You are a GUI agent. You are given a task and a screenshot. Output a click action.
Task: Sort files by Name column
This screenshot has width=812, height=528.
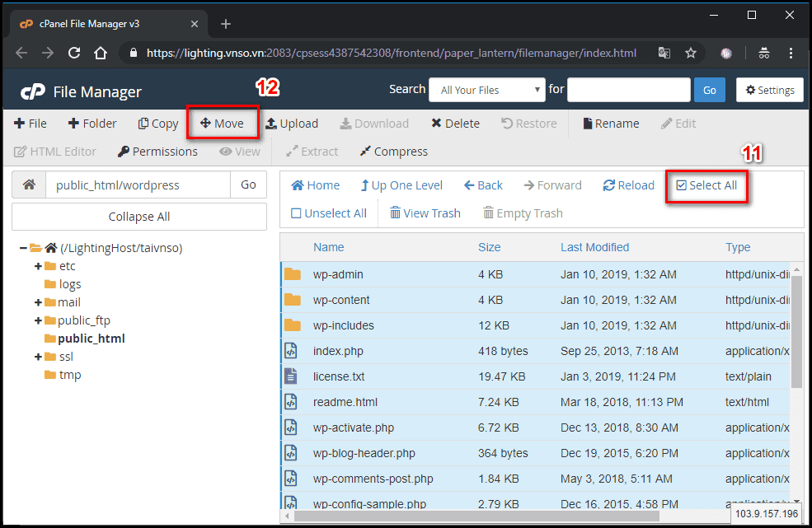pos(328,247)
